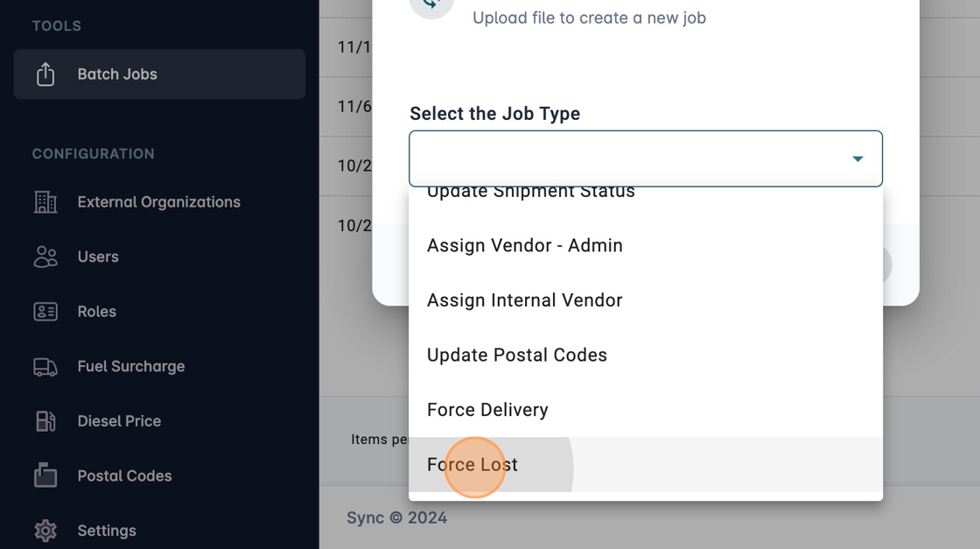Viewport: 980px width, 549px height.
Task: Open the Fuel Surcharge text link
Action: point(131,366)
